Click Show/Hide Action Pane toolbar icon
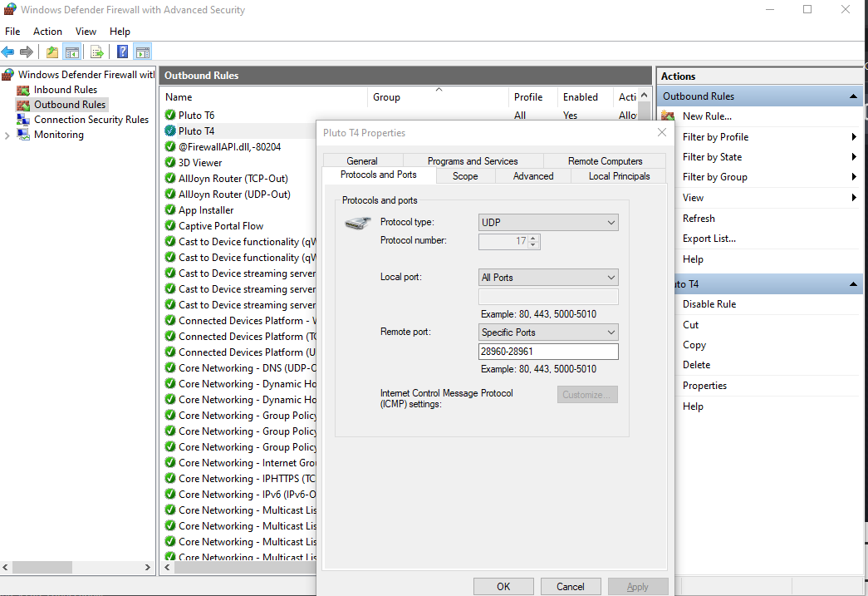This screenshot has height=596, width=868. (x=142, y=52)
